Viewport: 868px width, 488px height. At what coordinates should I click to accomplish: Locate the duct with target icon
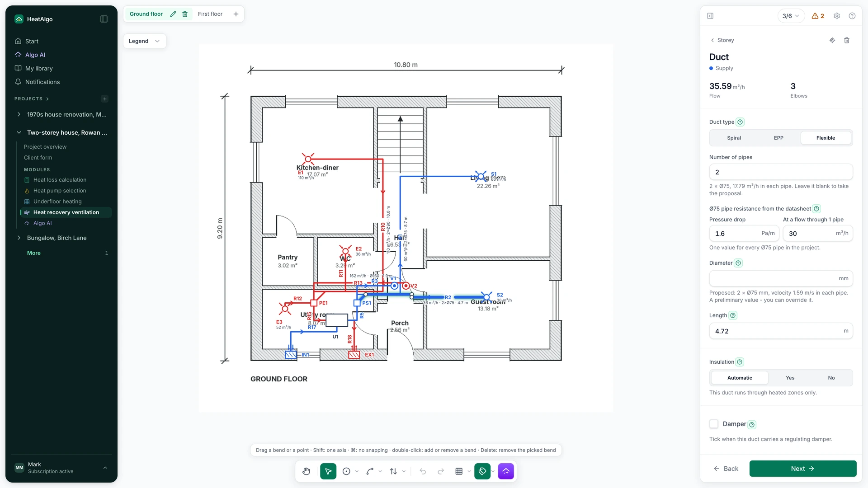pyautogui.click(x=832, y=40)
